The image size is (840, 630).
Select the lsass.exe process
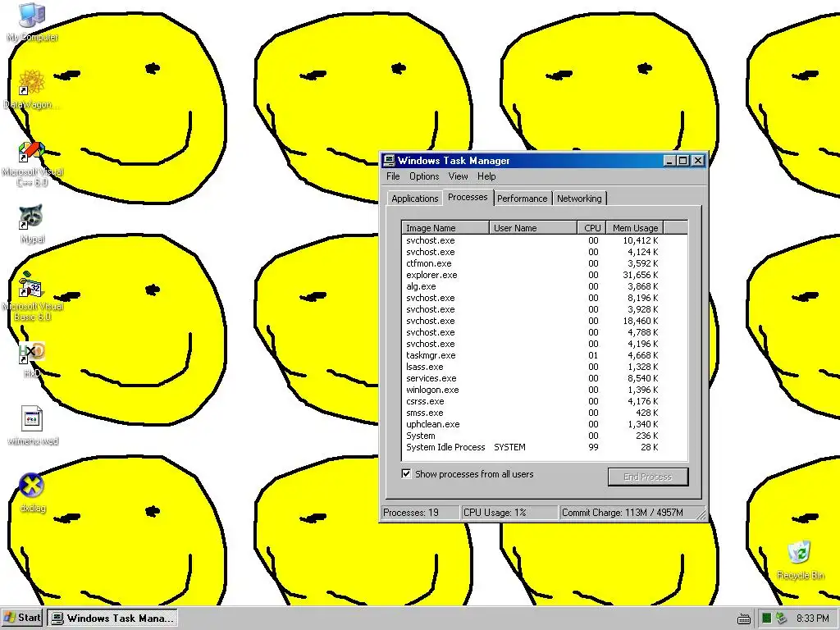545,367
